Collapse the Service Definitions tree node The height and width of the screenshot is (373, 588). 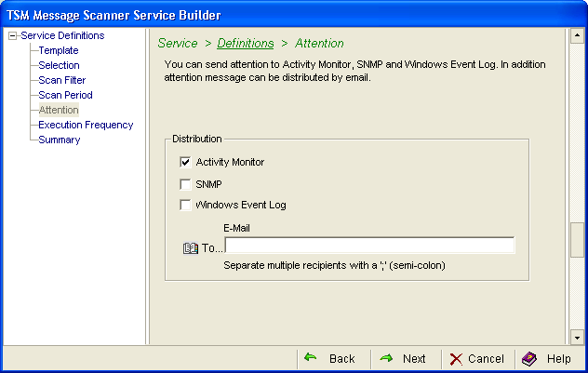13,36
